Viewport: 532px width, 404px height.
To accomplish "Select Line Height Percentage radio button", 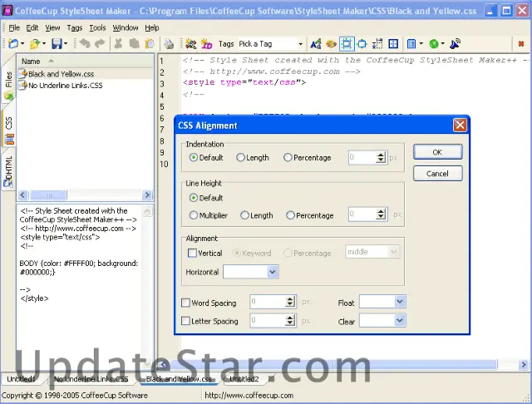I will [290, 215].
